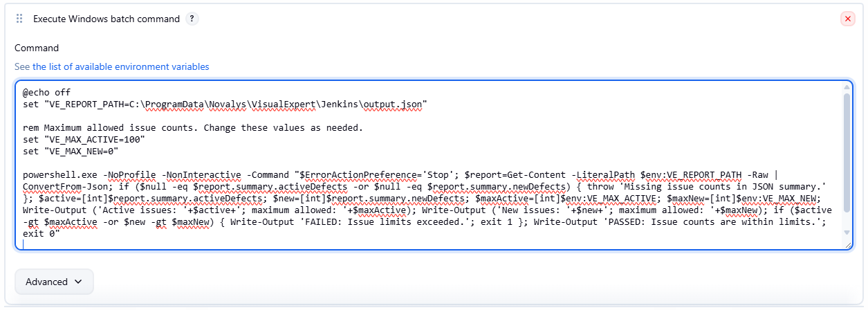Click the final 'exit 0"' line
The height and width of the screenshot is (310, 868).
(41, 233)
